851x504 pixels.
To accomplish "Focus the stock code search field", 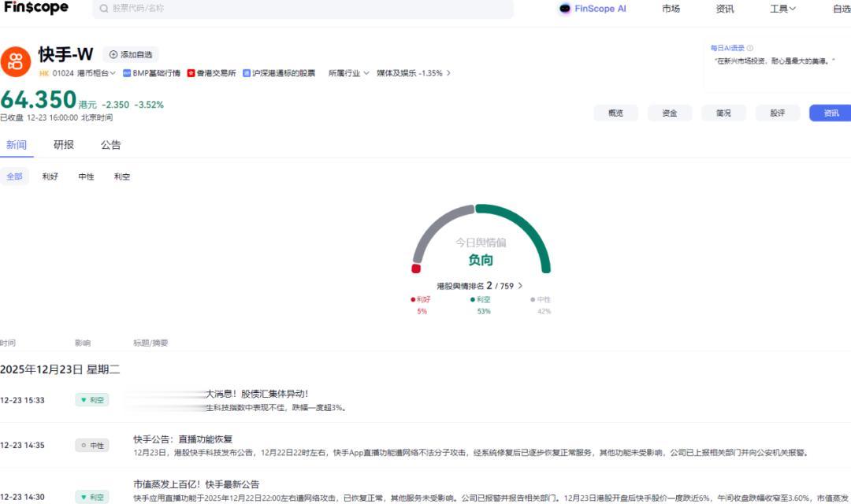I will (303, 9).
